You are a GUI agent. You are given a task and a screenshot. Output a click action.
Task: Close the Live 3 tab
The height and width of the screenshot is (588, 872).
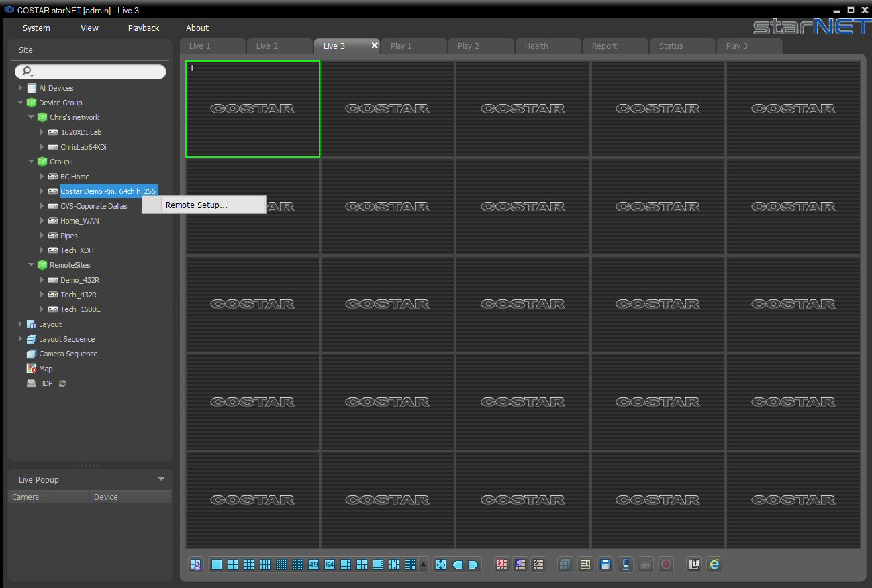coord(375,46)
